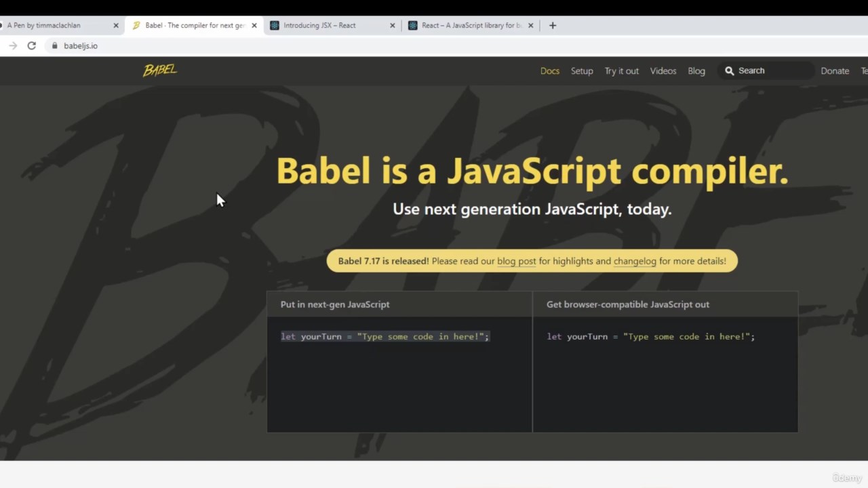This screenshot has height=488, width=868.
Task: Click the 'Put in next-gen JavaScript' header
Action: coord(335,304)
